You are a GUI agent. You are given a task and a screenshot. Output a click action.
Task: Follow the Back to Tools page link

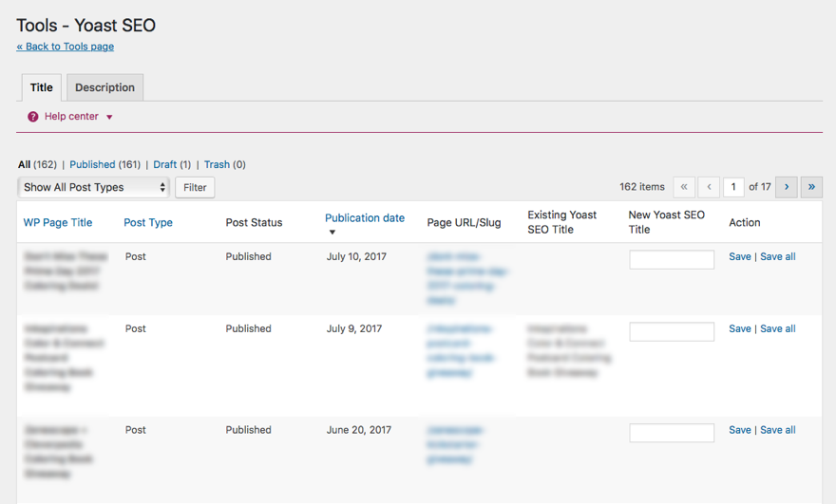coord(65,47)
